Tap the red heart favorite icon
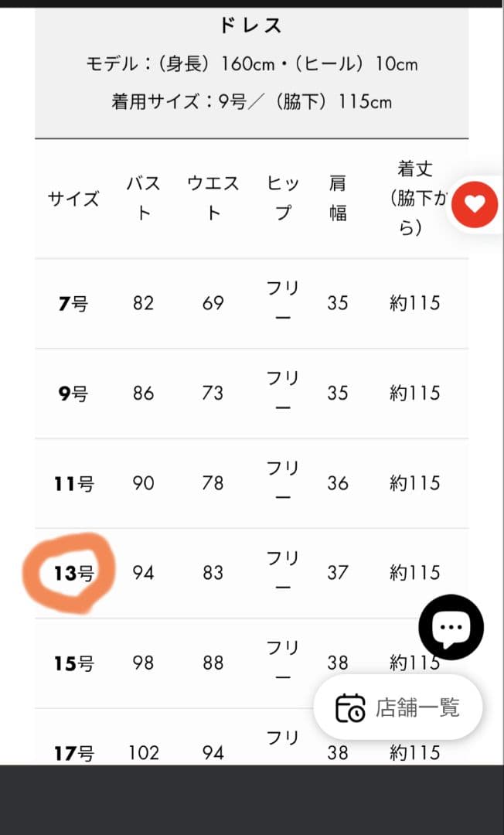 (x=475, y=204)
